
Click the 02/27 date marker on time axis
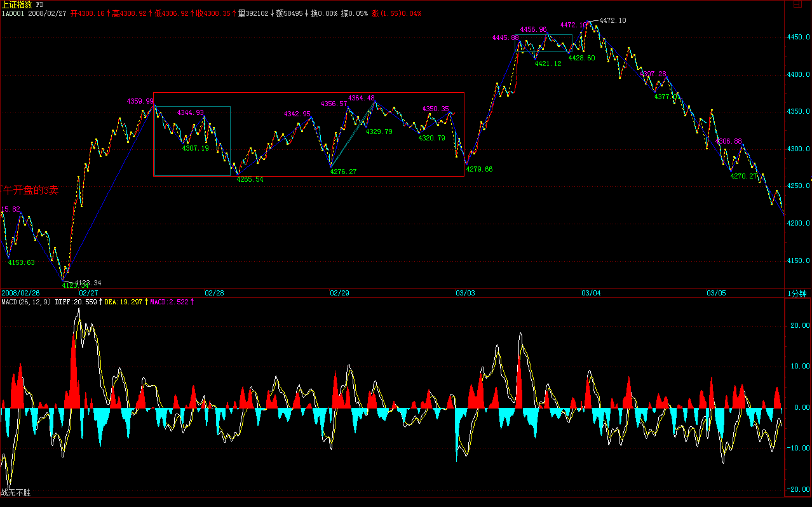(x=89, y=294)
